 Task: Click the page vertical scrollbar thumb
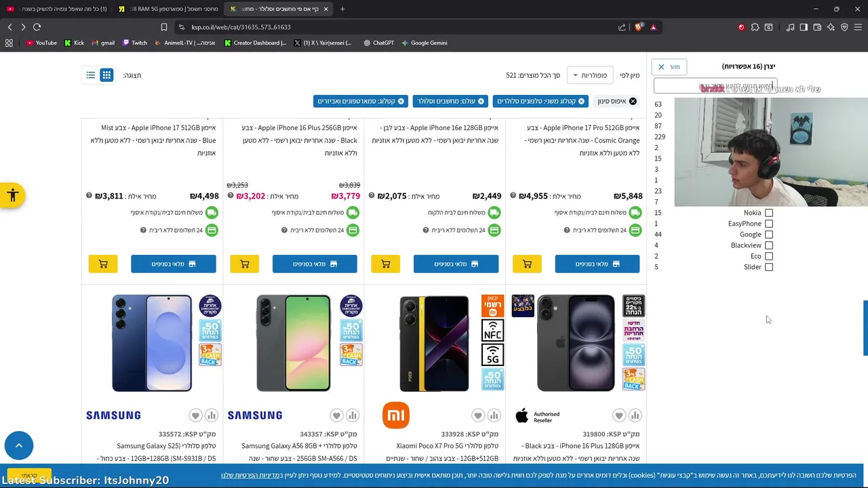click(865, 327)
